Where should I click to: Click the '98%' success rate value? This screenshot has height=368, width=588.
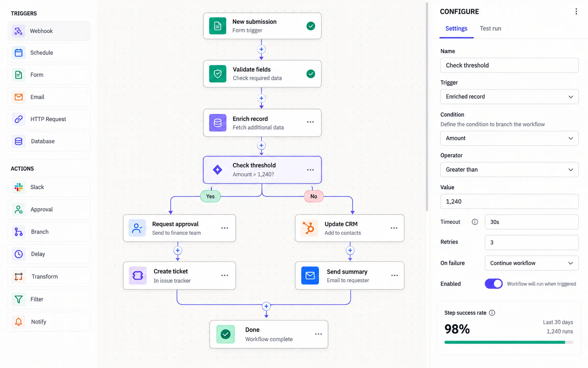point(457,329)
